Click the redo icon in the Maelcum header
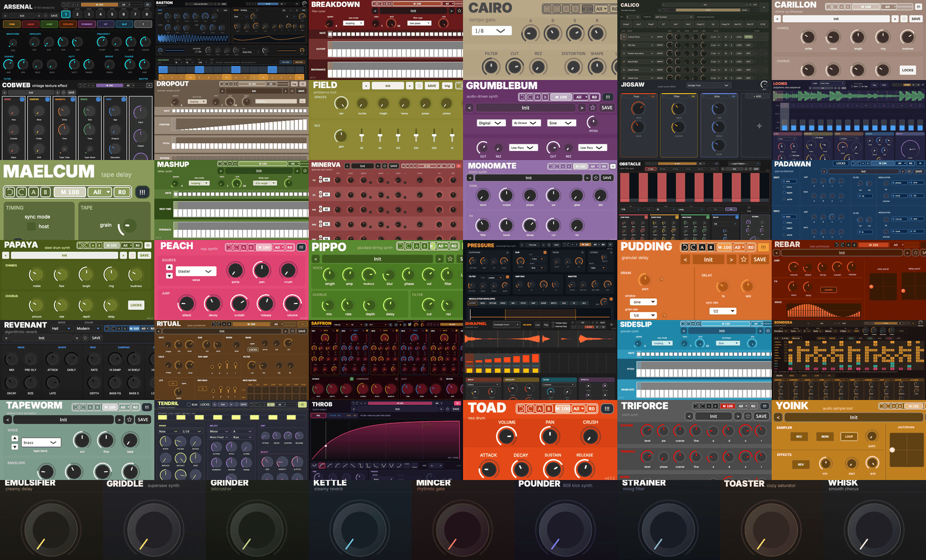 click(22, 192)
